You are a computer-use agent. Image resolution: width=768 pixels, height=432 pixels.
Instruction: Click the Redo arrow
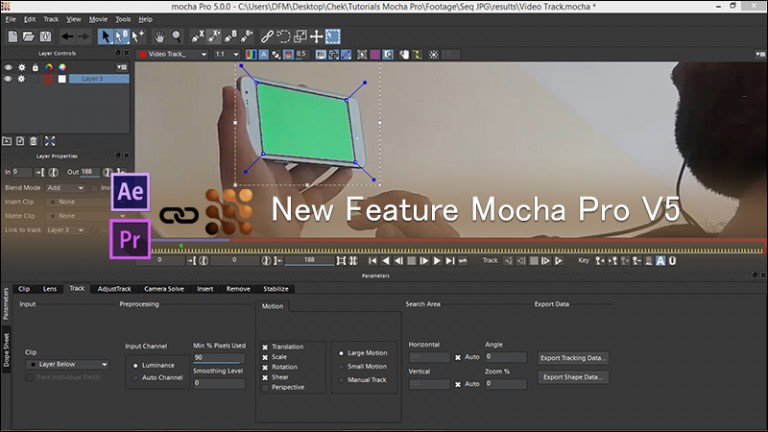click(x=84, y=36)
